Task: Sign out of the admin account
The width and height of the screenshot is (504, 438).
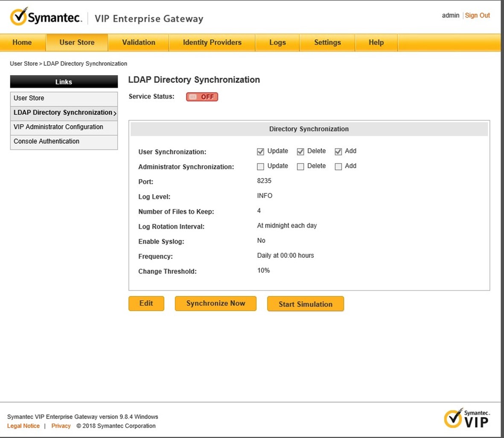Action: 477,15
